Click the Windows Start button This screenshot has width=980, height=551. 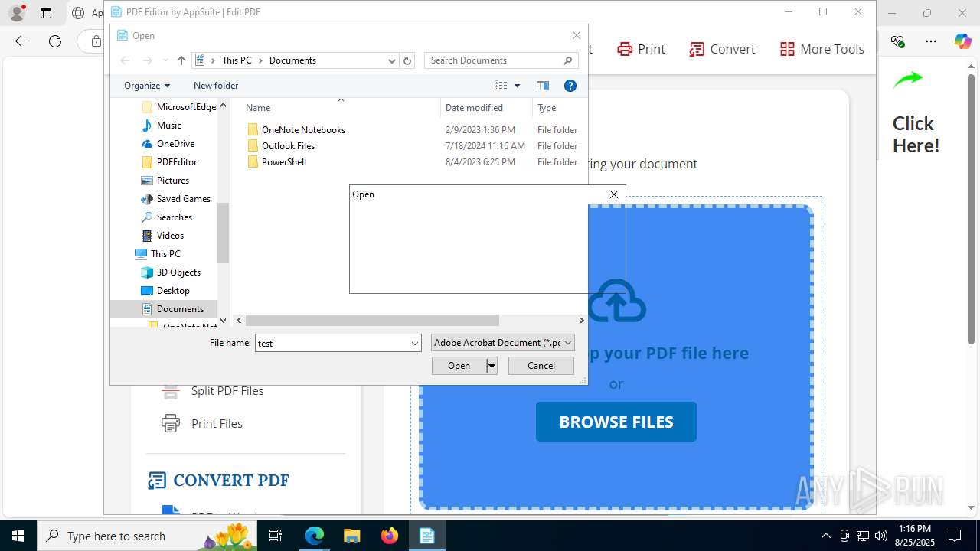pos(18,536)
